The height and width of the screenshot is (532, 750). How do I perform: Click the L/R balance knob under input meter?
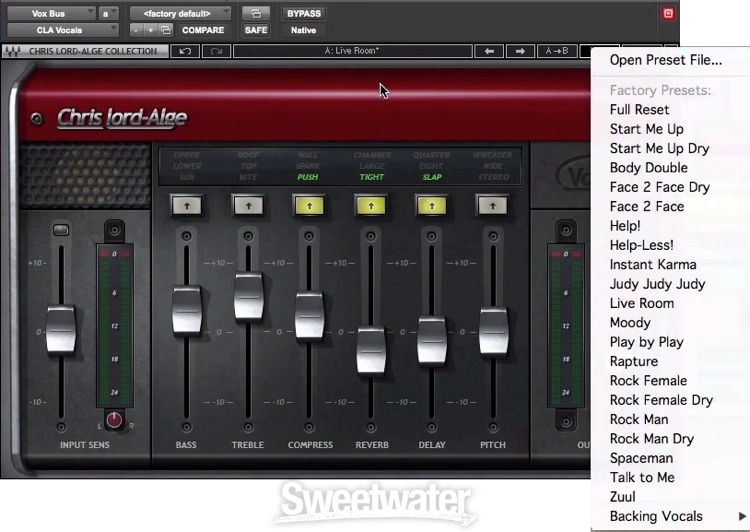click(x=114, y=420)
